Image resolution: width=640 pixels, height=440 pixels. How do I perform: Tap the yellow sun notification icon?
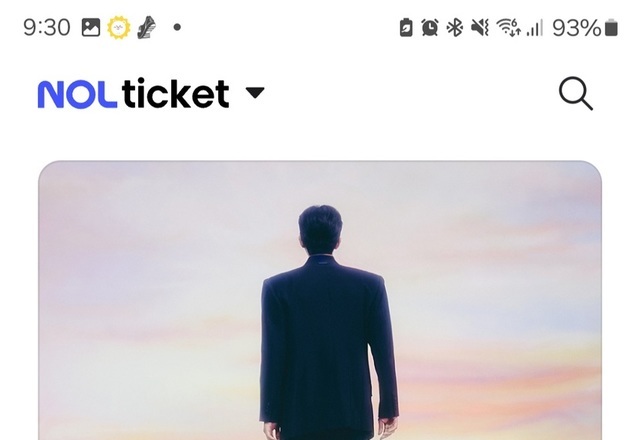coord(119,27)
